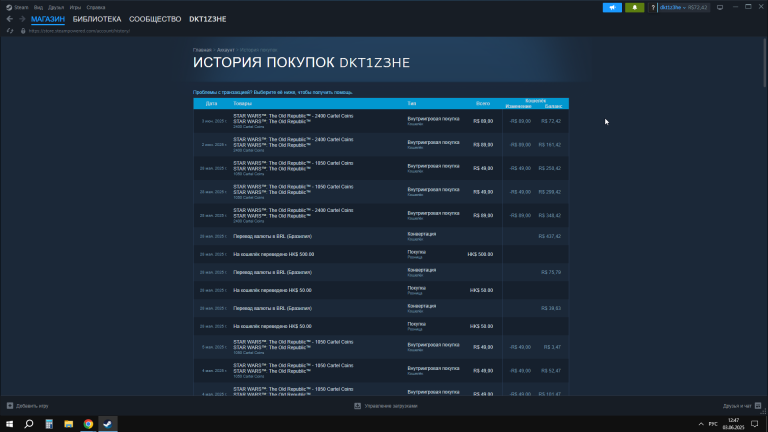
Task: Open the transaction with balance R$ 72,42
Action: [x=381, y=121]
